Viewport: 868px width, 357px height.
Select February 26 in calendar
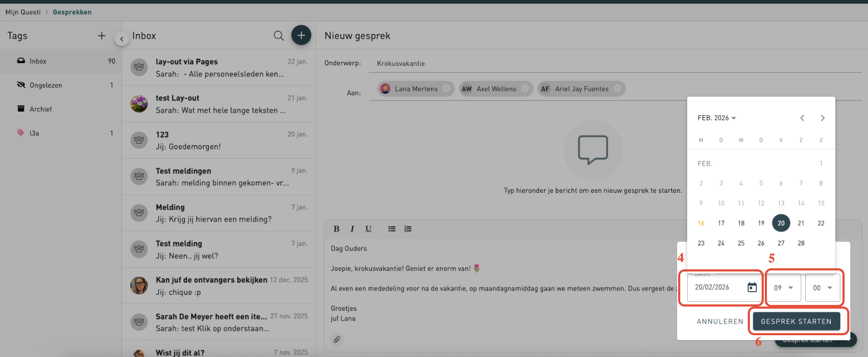761,243
